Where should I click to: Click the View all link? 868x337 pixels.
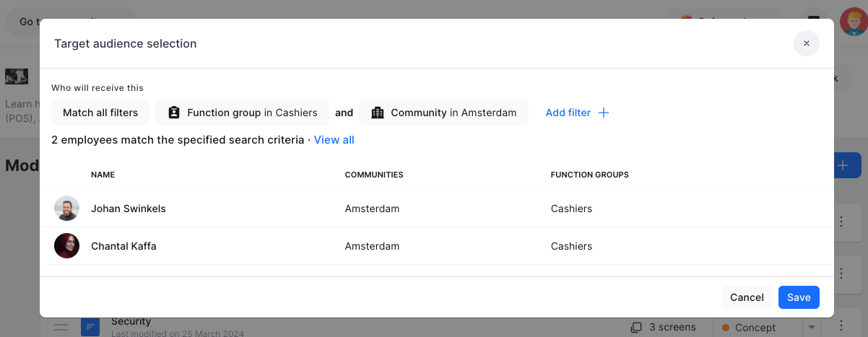pyautogui.click(x=334, y=140)
